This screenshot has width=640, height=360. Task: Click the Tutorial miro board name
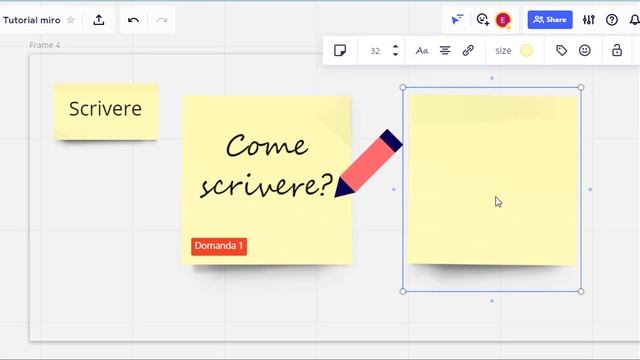click(x=32, y=20)
